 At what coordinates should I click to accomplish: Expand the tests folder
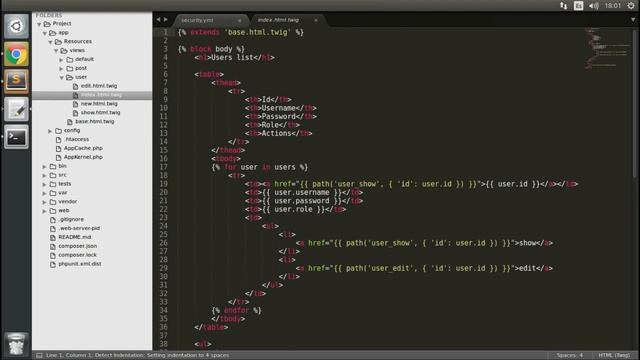tap(44, 184)
